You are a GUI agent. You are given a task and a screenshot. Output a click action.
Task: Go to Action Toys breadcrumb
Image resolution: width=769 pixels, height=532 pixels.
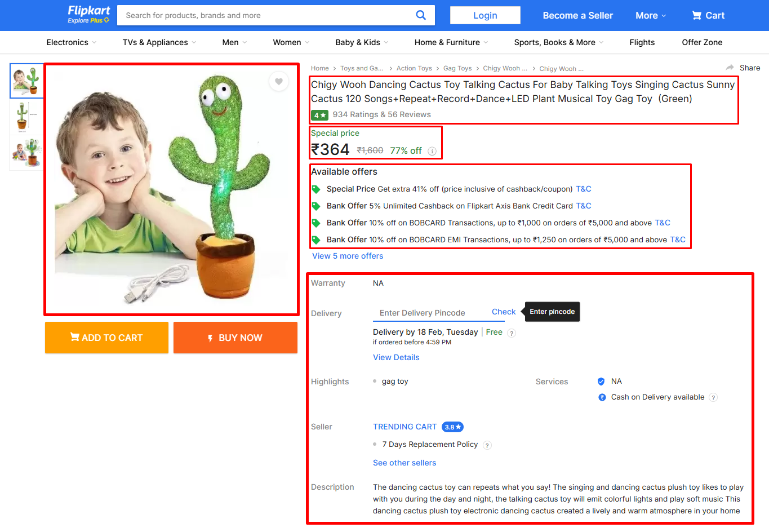414,68
